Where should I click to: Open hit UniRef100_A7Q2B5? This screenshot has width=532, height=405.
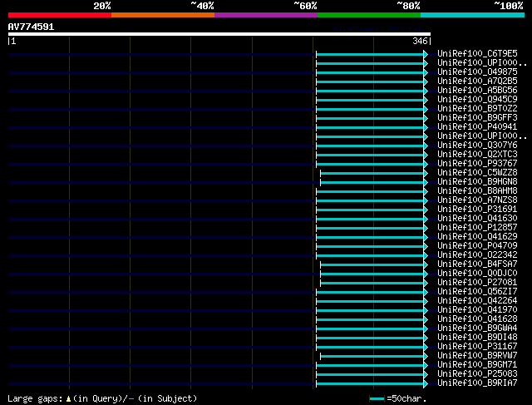click(x=477, y=81)
